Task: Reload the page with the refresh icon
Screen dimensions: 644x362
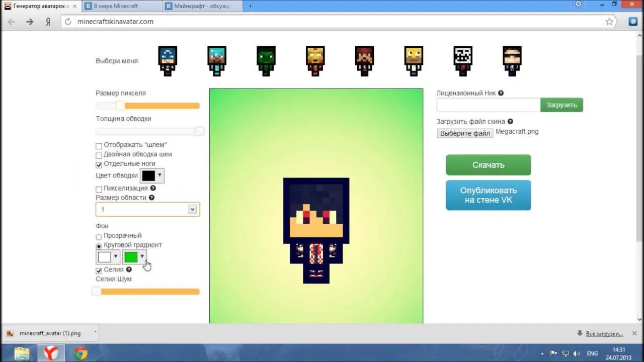Action: click(x=69, y=22)
